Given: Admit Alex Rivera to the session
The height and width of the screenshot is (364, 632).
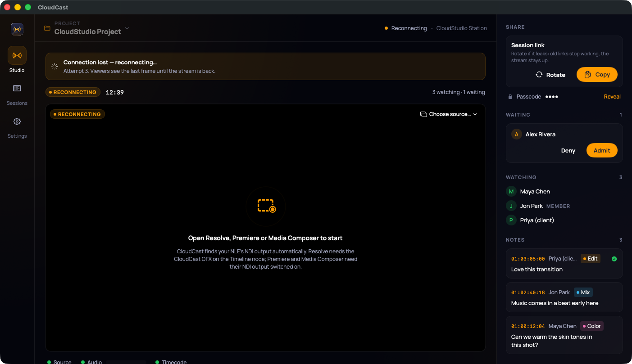Looking at the screenshot, I should point(602,151).
